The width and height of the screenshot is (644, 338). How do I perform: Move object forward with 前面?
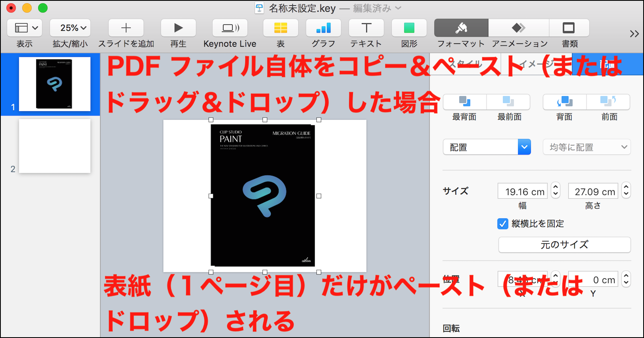(608, 102)
